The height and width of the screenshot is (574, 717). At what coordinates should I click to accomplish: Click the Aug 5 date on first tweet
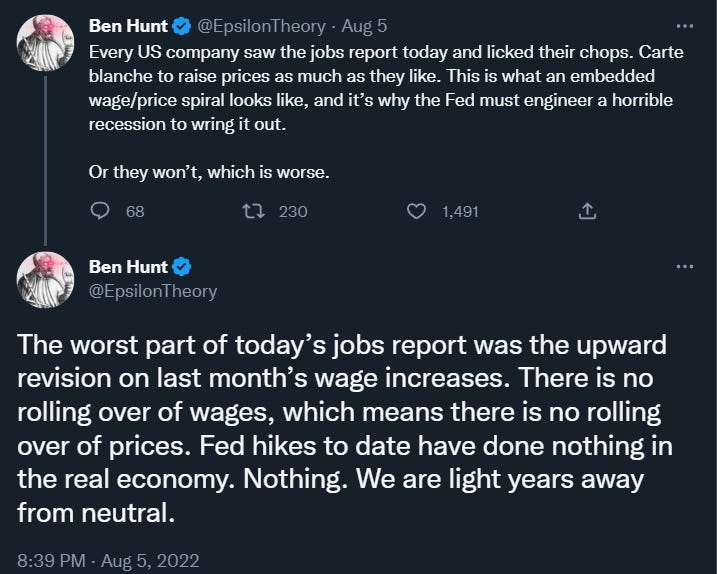[364, 27]
